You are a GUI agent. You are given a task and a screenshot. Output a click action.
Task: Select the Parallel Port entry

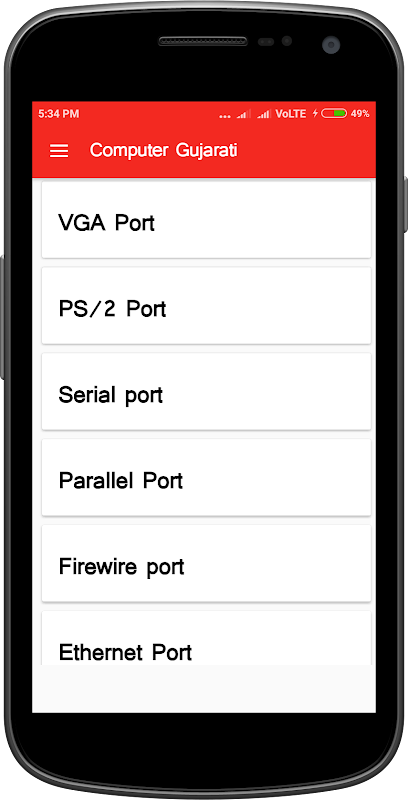[x=206, y=477]
